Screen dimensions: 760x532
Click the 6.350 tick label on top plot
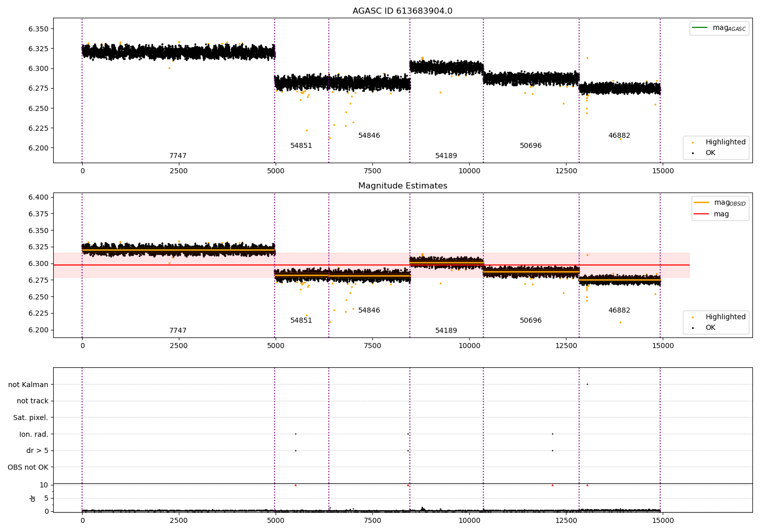39,29
